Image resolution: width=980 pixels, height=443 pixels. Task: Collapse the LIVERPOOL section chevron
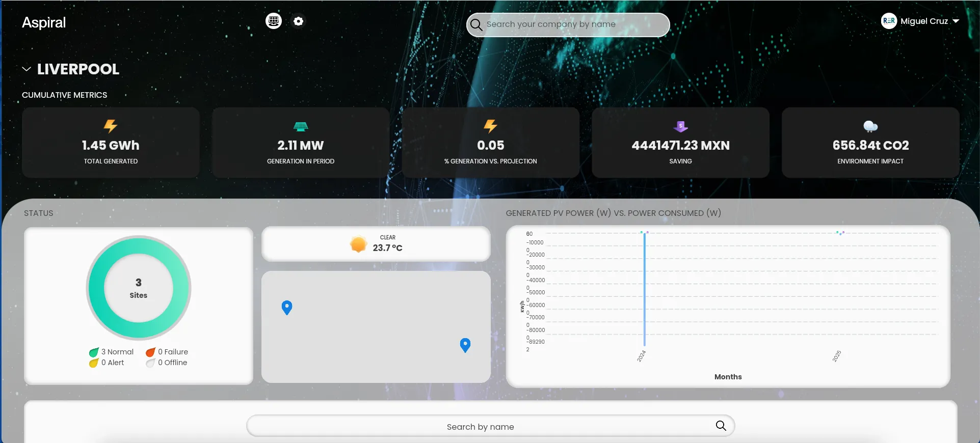(x=27, y=69)
